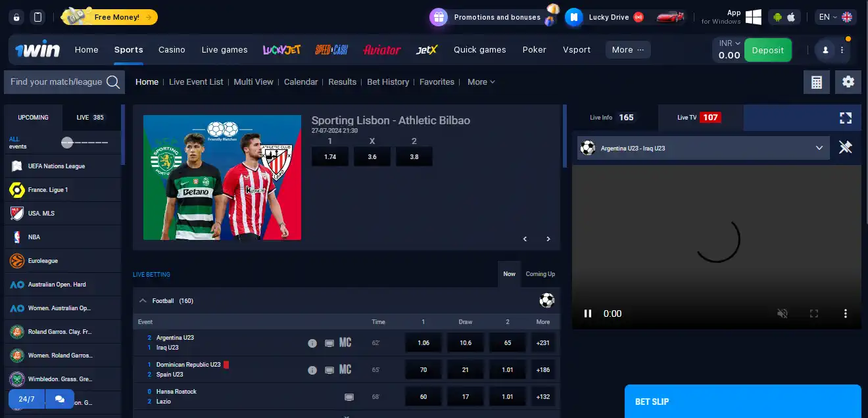
Task: Switch to the Live Event List tab
Action: pyautogui.click(x=196, y=81)
